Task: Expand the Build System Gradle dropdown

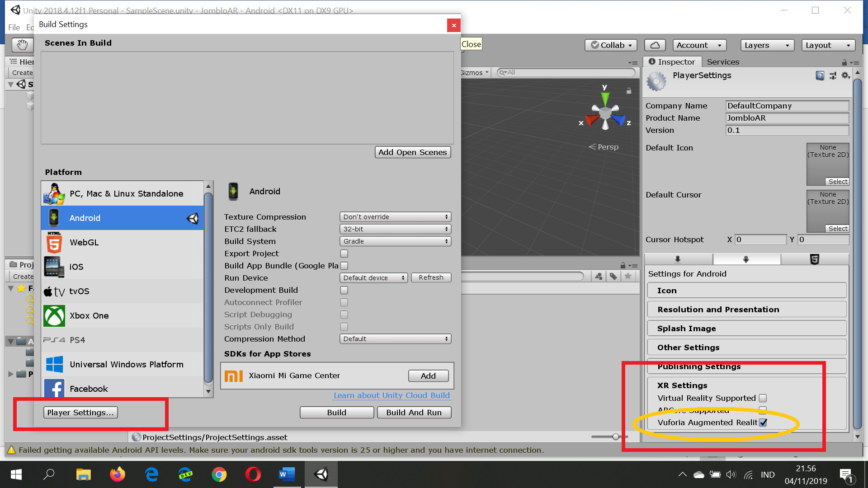Action: (x=395, y=241)
